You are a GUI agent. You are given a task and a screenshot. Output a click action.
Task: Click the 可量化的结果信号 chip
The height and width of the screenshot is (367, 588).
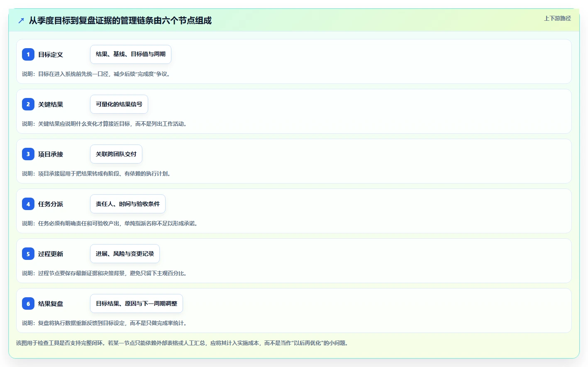tap(119, 104)
